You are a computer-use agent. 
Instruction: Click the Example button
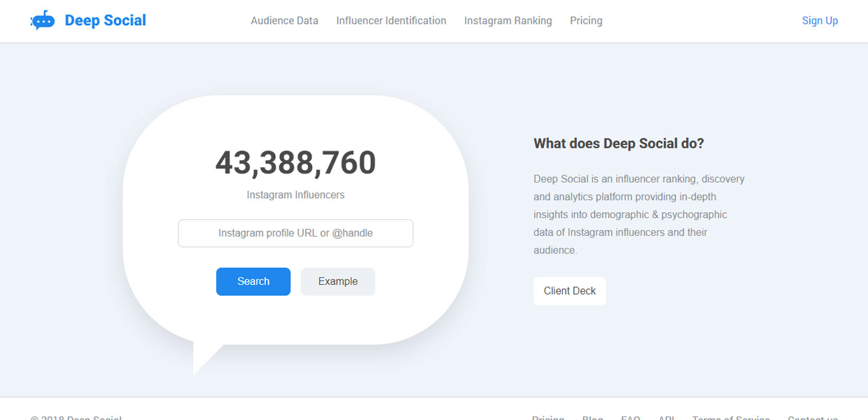(338, 281)
